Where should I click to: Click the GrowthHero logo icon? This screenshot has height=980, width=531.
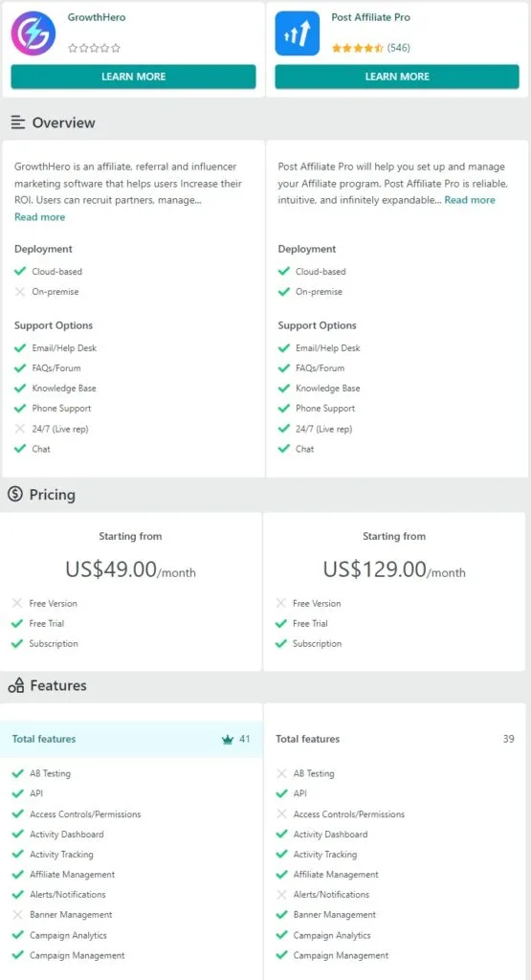(33, 33)
